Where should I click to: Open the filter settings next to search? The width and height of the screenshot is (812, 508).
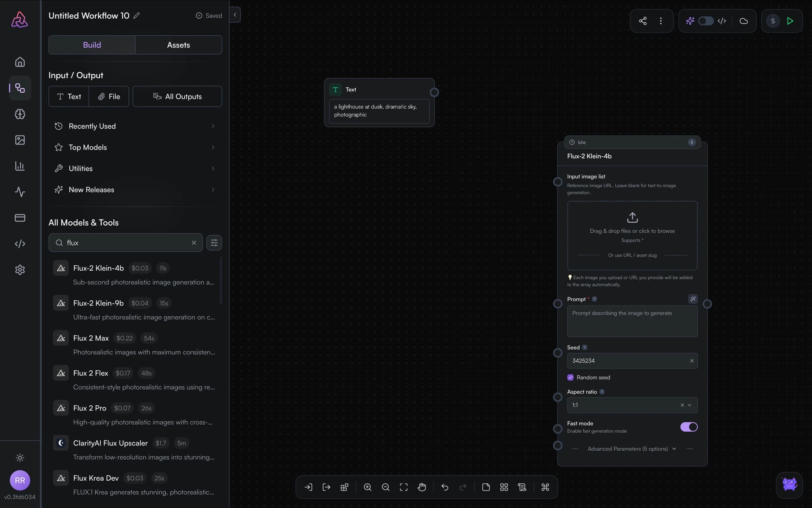pos(214,243)
